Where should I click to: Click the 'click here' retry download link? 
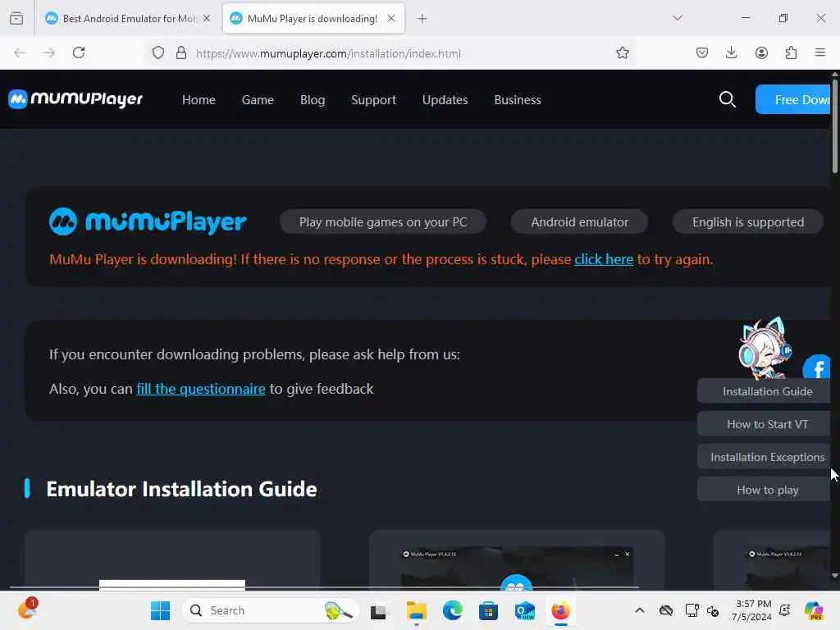[x=604, y=259]
